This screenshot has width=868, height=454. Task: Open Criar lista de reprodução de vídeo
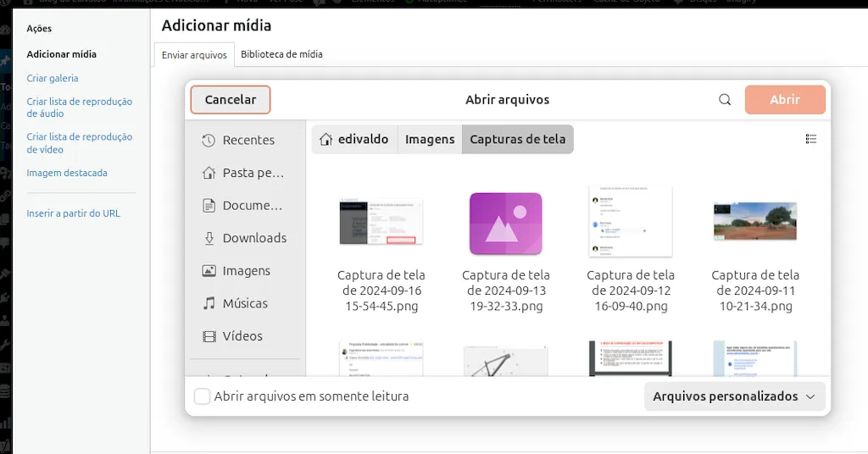79,142
